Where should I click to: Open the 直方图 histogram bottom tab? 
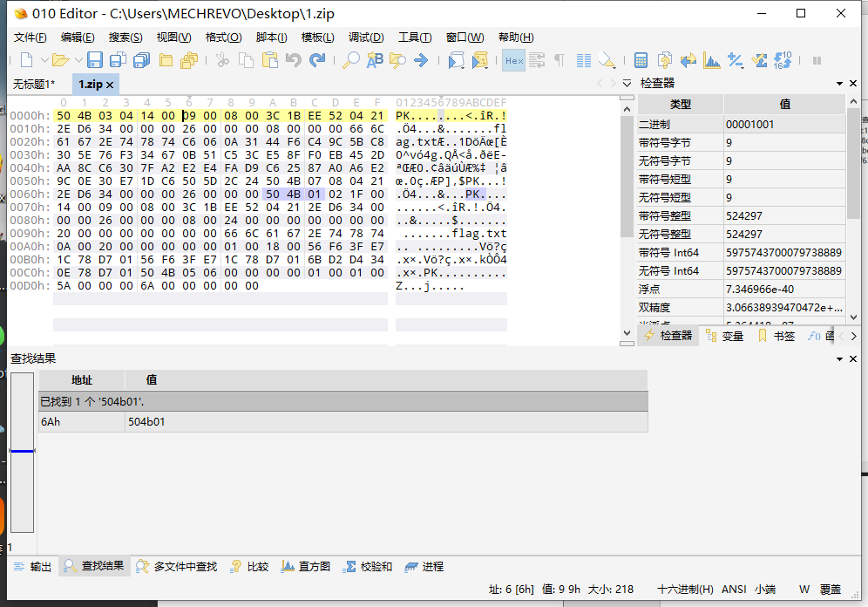[306, 567]
